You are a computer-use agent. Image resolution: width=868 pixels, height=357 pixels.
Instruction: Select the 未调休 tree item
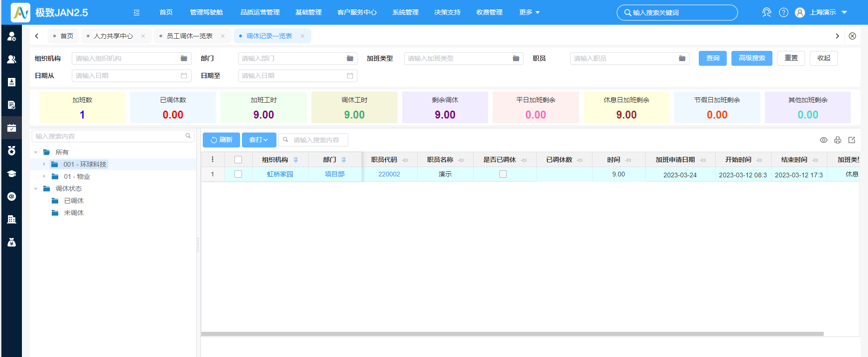click(74, 213)
